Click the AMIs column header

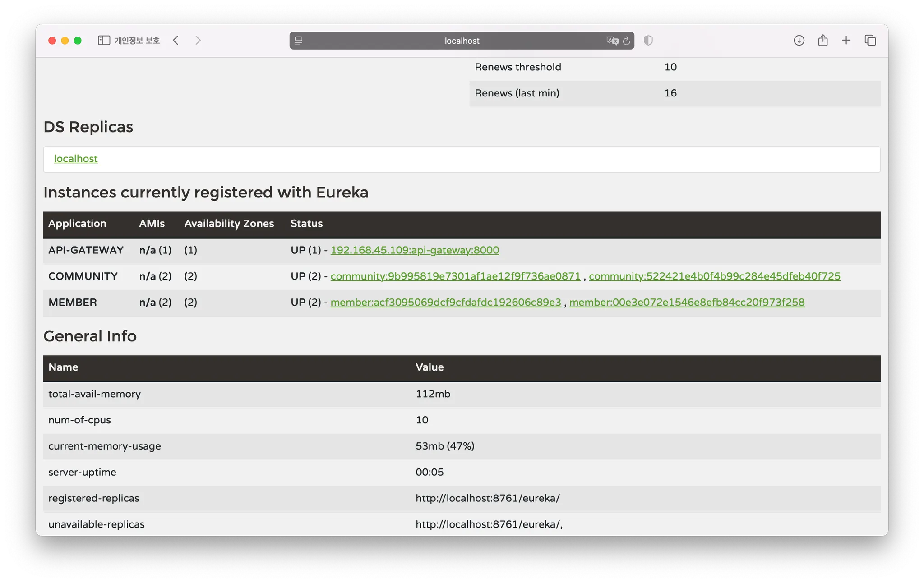click(152, 224)
